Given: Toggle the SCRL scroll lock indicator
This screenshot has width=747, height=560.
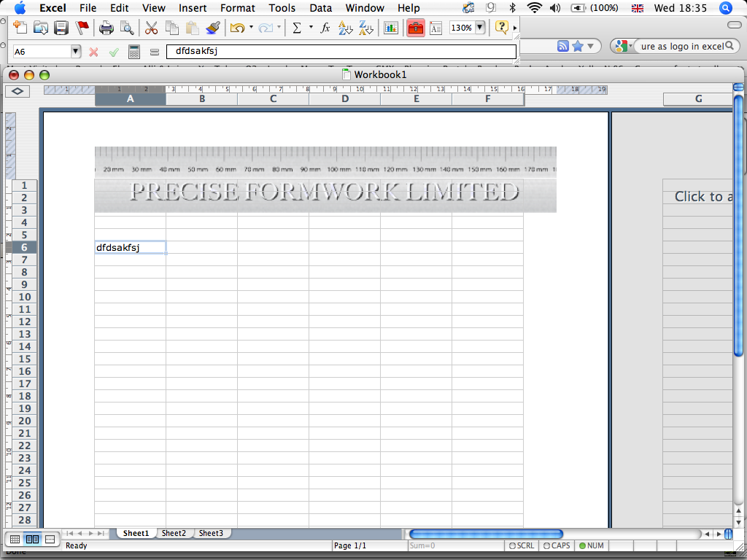Looking at the screenshot, I should [x=522, y=545].
